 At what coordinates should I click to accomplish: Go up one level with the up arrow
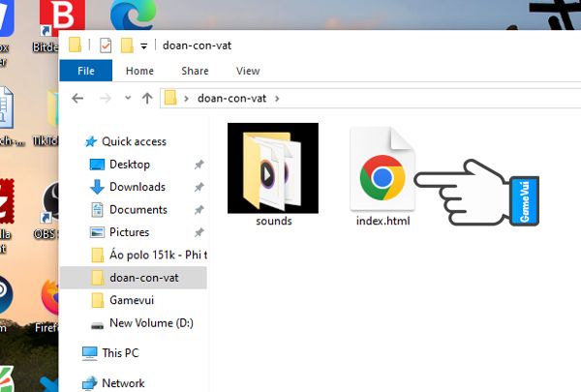147,98
